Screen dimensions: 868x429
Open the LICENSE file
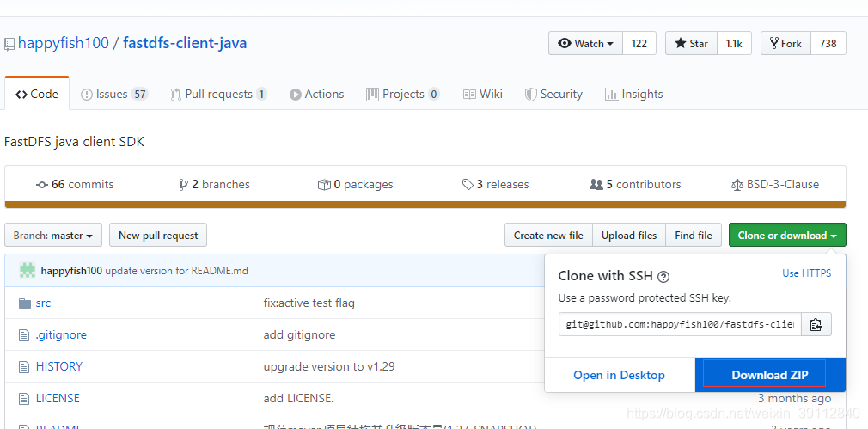[58, 399]
